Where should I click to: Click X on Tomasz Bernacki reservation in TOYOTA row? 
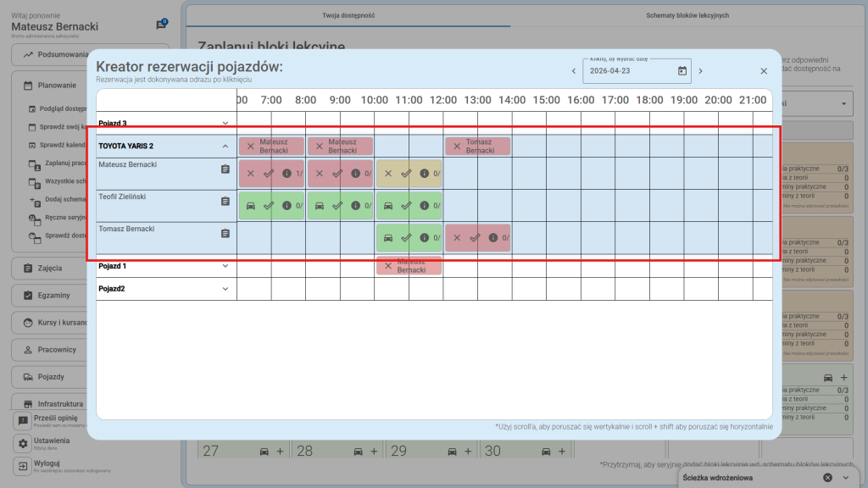456,147
